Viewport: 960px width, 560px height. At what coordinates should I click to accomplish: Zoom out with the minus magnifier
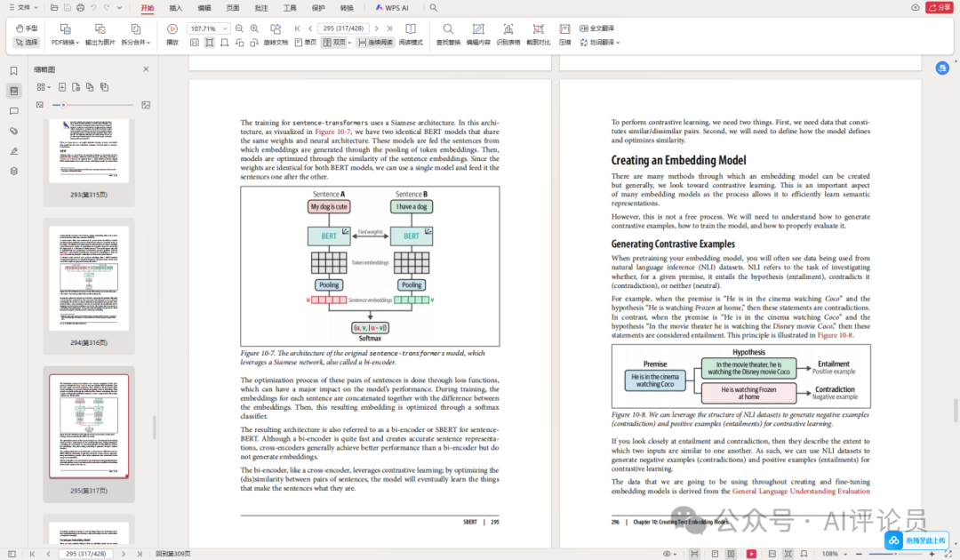pos(239,28)
